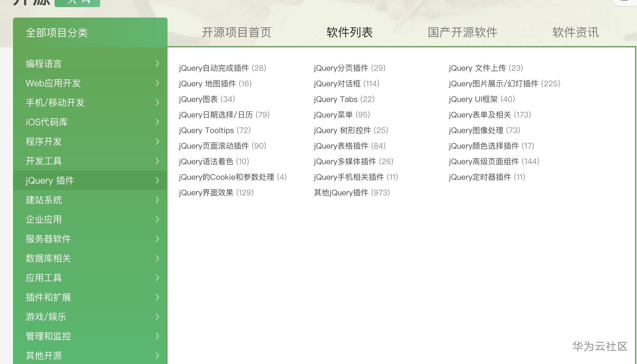The image size is (637, 364).
Task: Click the arrow icon next to 企业应用
Action: point(157,219)
